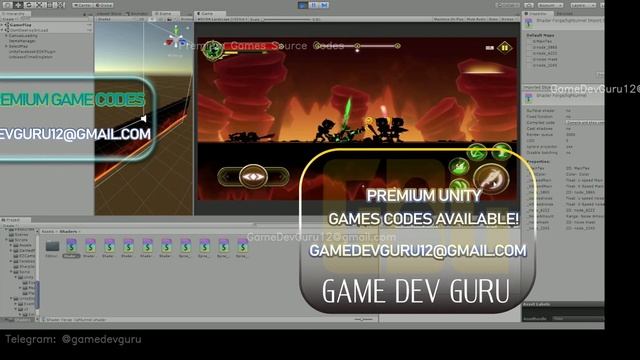
Task: Click Shaders in Project breadcrumb
Action: click(69, 231)
